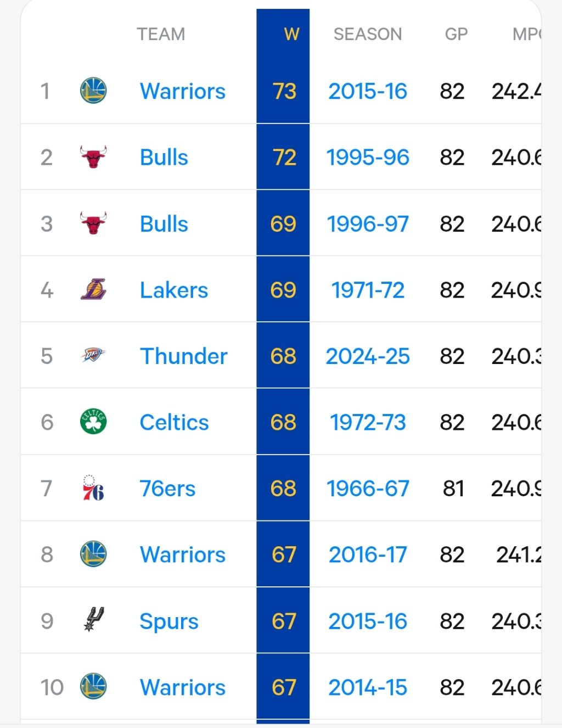Sort by the SEASON column header
The width and height of the screenshot is (562, 728).
pyautogui.click(x=368, y=35)
